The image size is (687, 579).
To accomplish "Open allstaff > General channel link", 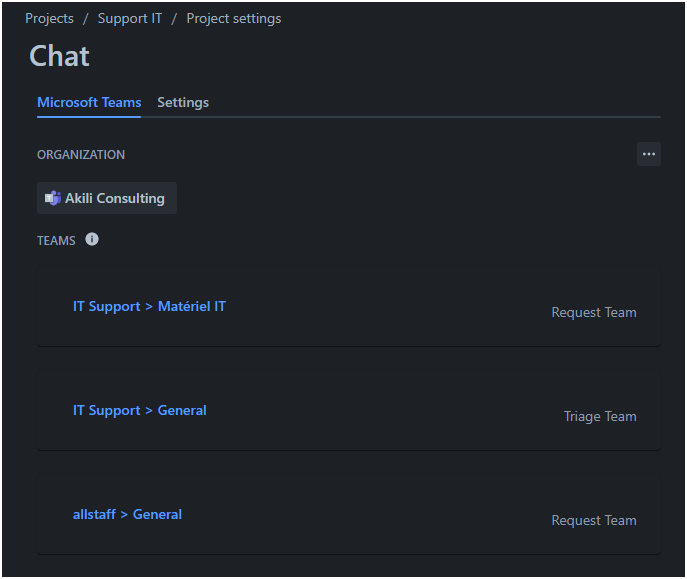I will click(127, 514).
